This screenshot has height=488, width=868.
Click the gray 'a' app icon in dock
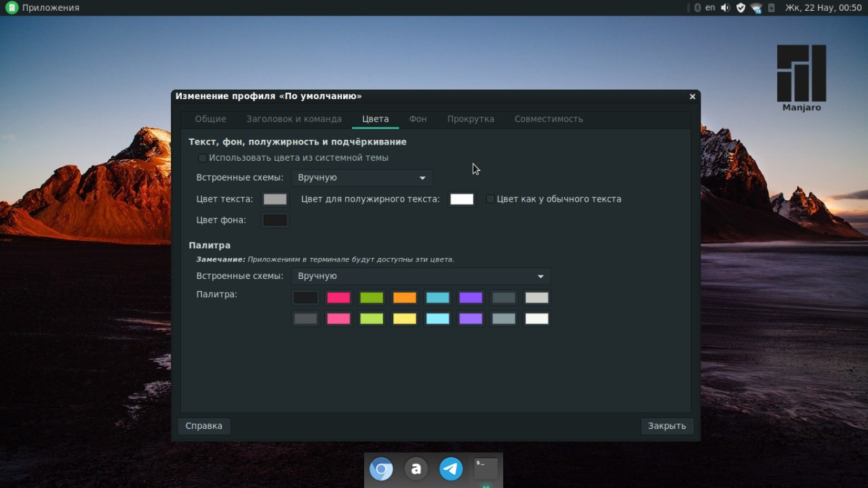pos(416,469)
